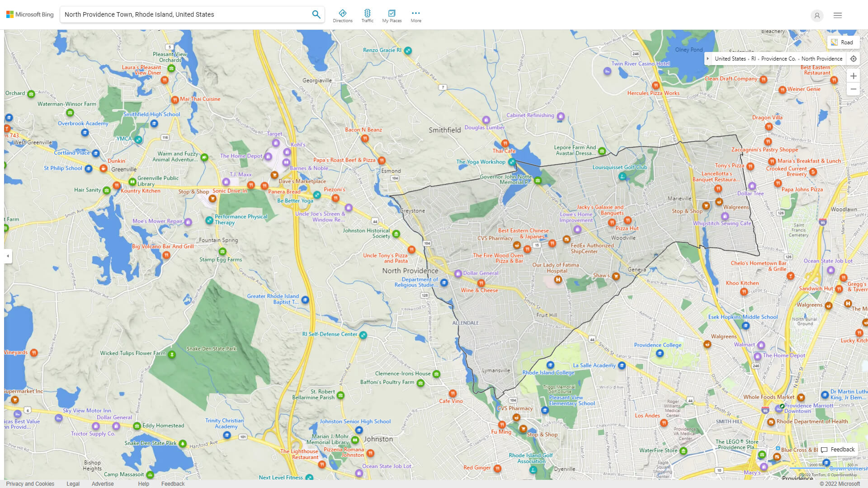Screen dimensions: 868x488
Task: Zoom out with the minus button
Action: point(853,89)
